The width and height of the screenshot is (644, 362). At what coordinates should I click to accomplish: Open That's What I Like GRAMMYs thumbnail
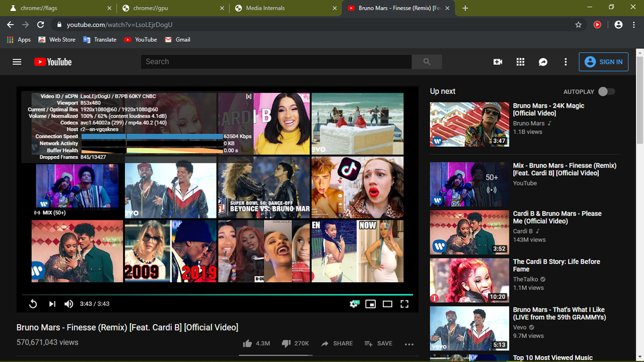point(469,329)
